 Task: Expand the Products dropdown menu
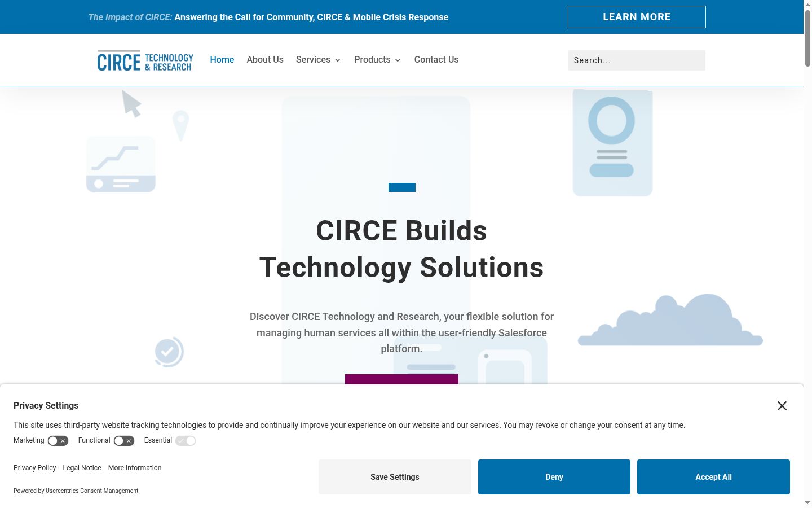coord(377,60)
